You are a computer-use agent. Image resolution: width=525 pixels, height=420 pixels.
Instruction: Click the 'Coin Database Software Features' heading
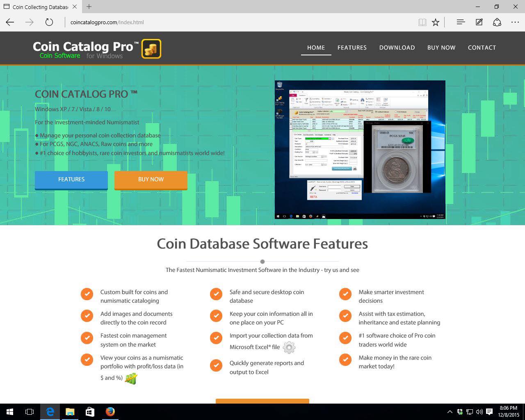[x=262, y=244]
